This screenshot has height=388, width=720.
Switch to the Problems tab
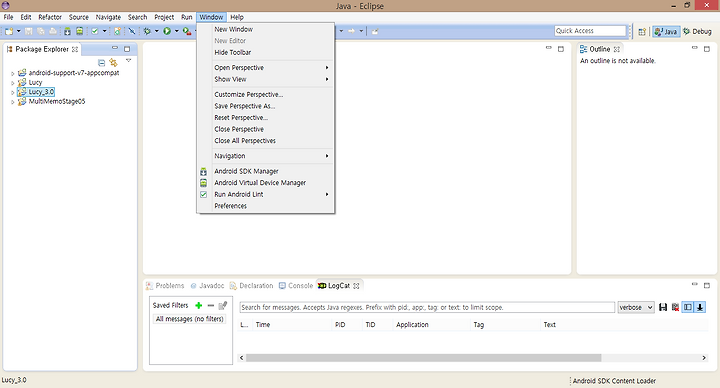[165, 286]
